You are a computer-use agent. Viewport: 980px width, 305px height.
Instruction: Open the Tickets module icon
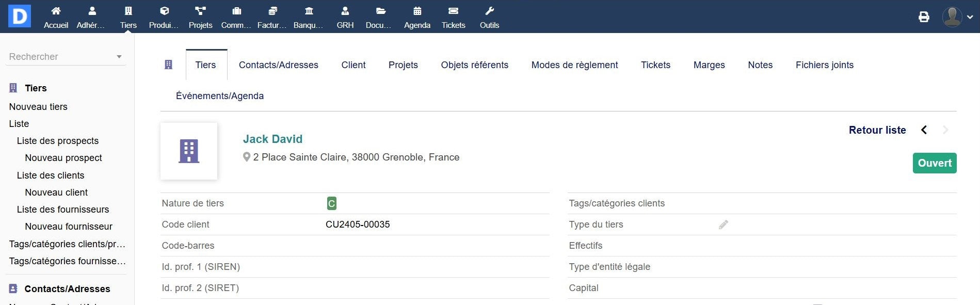tap(453, 11)
